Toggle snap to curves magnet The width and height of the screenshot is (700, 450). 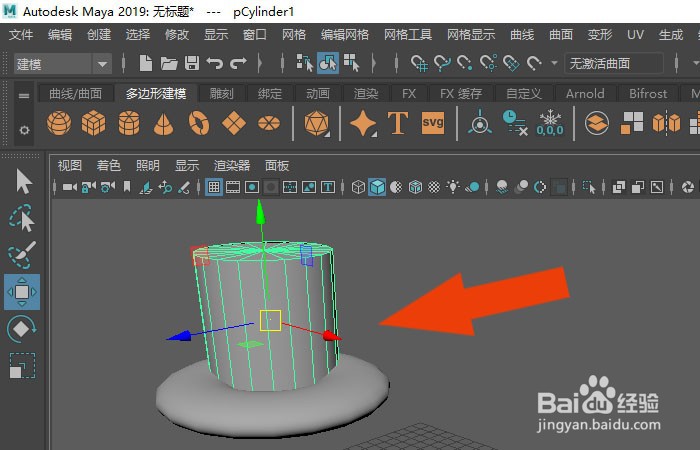(442, 63)
